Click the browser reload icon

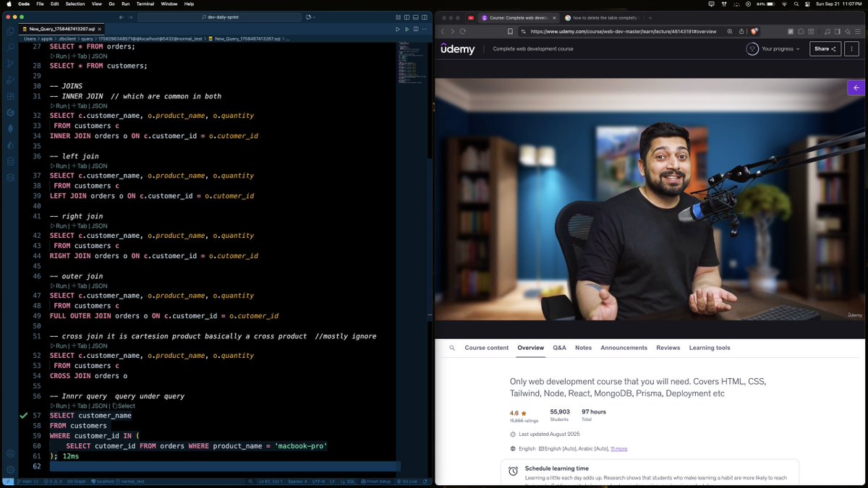pyautogui.click(x=463, y=31)
